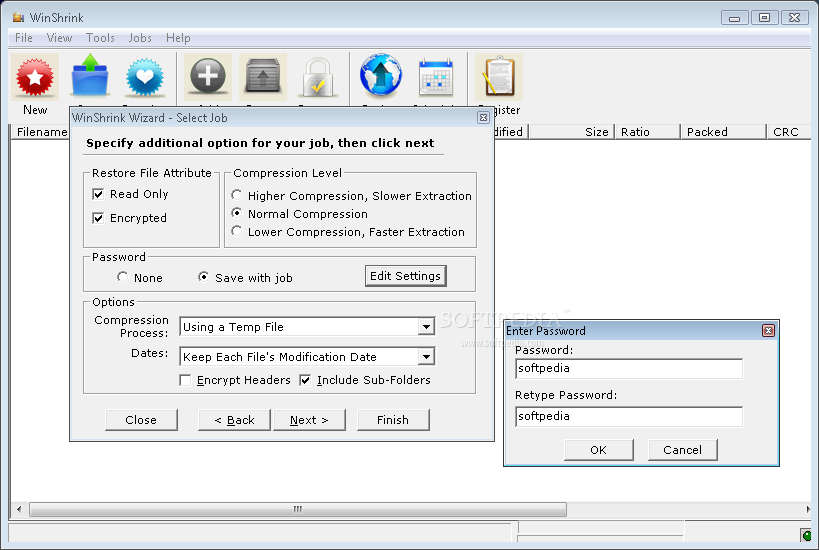Open the File menu
This screenshot has width=819, height=550.
tap(24, 38)
